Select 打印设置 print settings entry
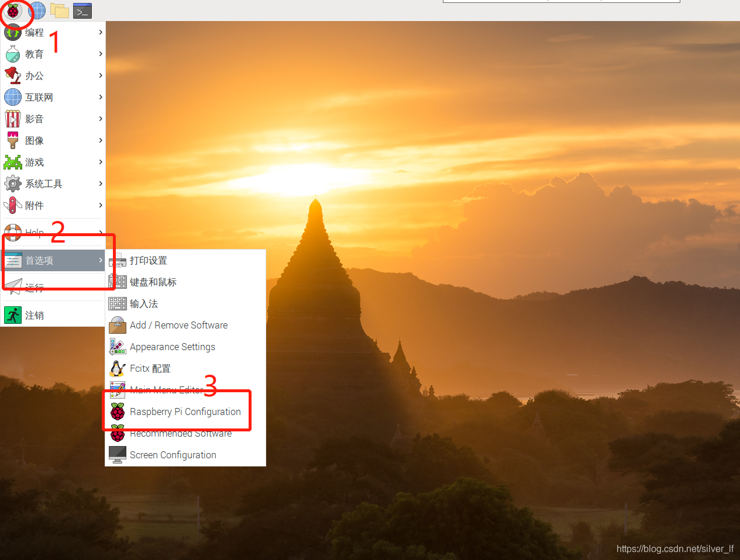The image size is (740, 560). pos(185,261)
